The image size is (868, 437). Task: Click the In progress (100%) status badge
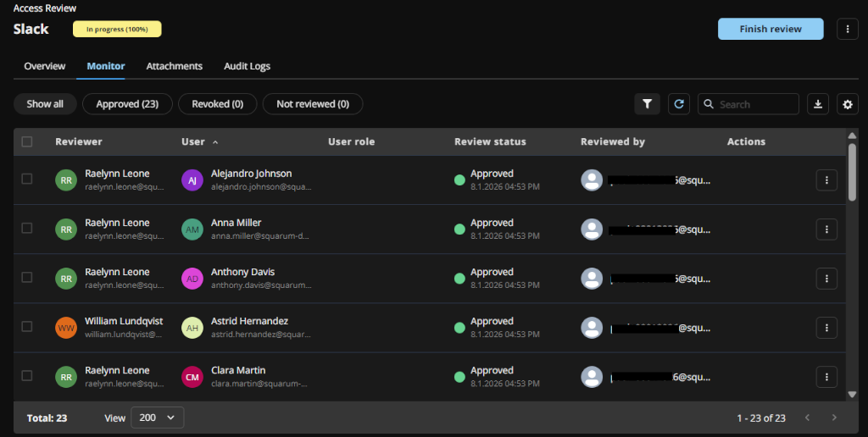coord(117,29)
